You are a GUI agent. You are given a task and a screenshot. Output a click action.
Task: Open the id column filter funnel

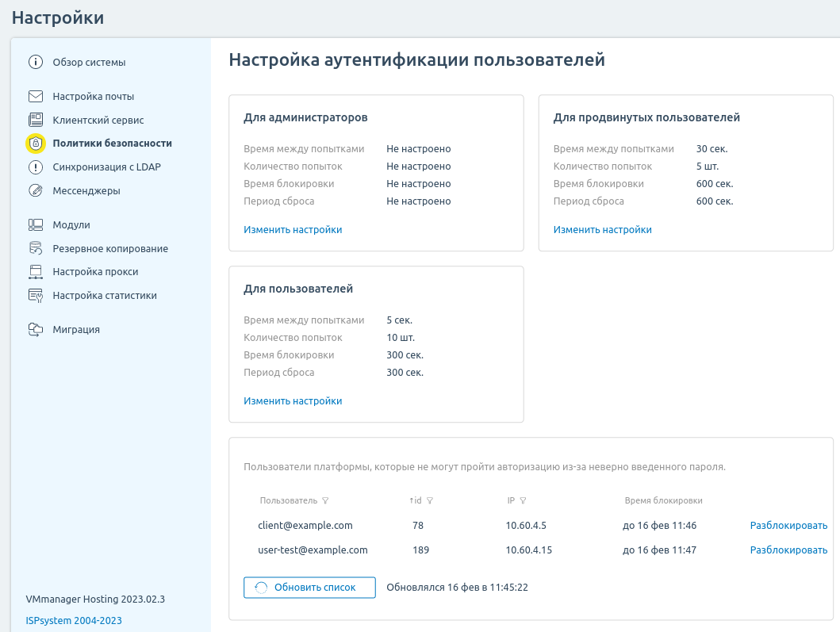[430, 501]
